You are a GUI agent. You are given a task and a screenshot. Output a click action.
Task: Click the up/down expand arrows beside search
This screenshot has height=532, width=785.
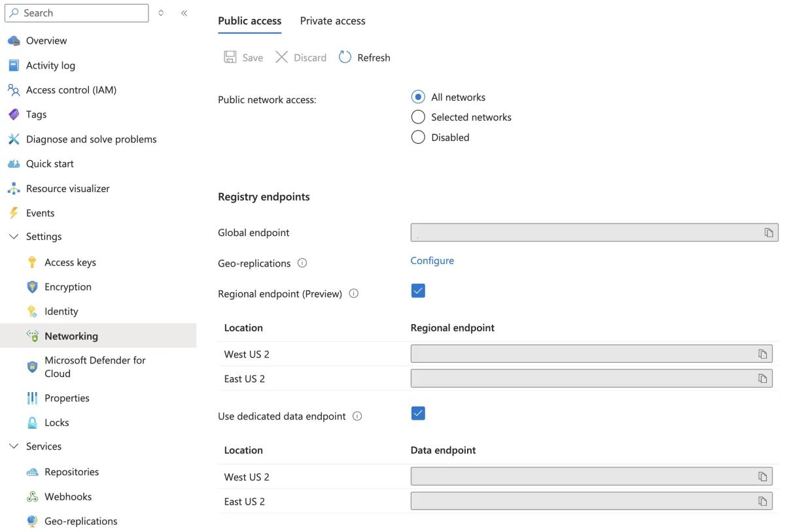tap(161, 13)
